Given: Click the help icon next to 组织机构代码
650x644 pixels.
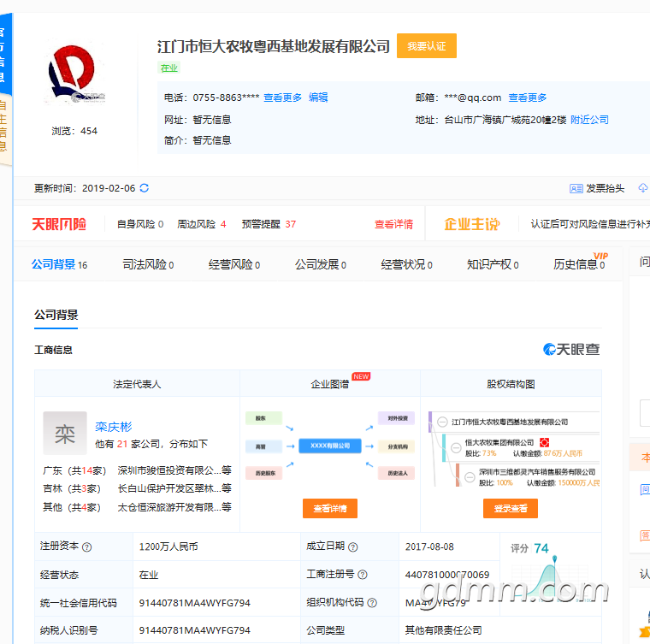Looking at the screenshot, I should [x=372, y=603].
